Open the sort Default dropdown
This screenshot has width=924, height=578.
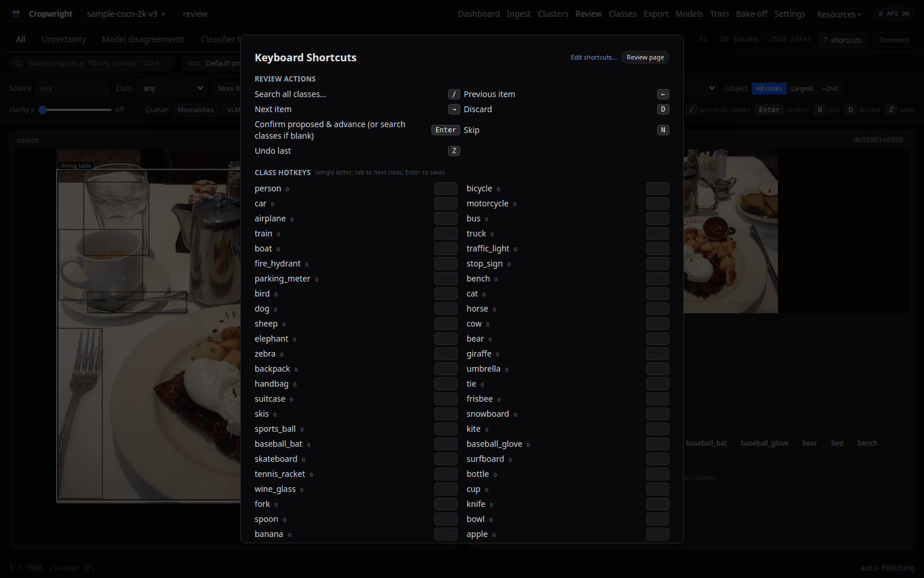pos(212,64)
